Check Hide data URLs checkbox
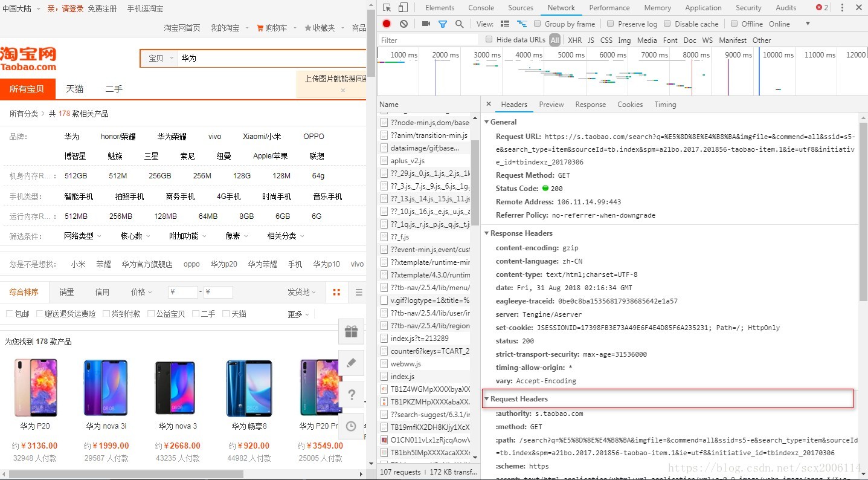The image size is (868, 480). pos(489,39)
